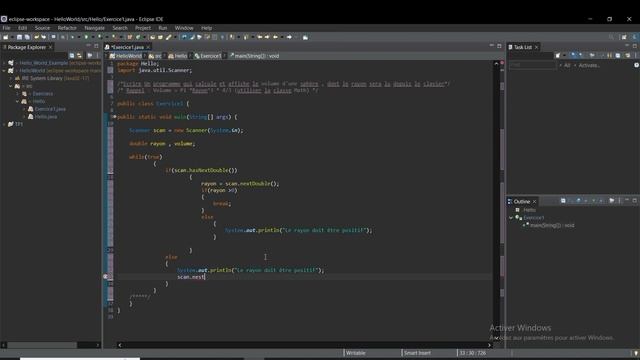
Task: Click Collapse All icon in Package Explorer
Action: [72, 56]
